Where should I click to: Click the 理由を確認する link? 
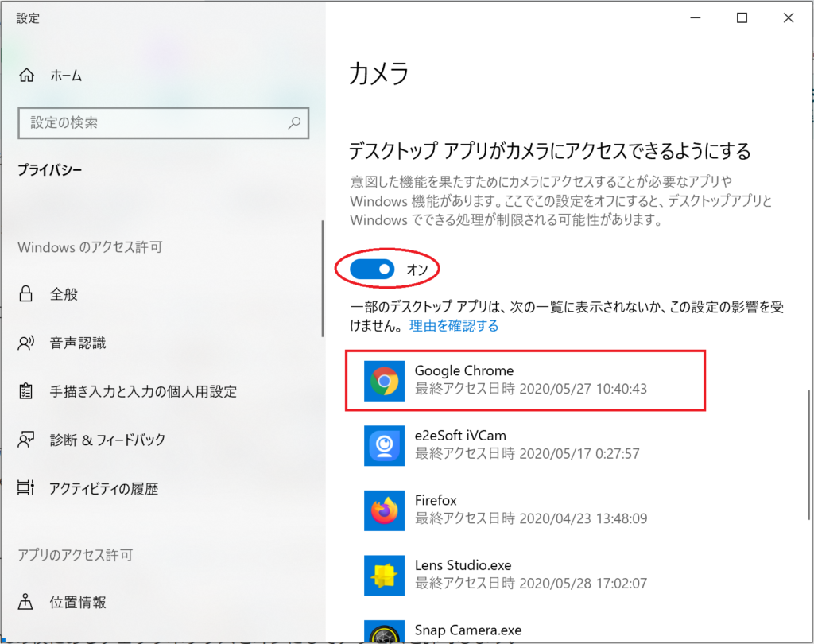tap(454, 326)
